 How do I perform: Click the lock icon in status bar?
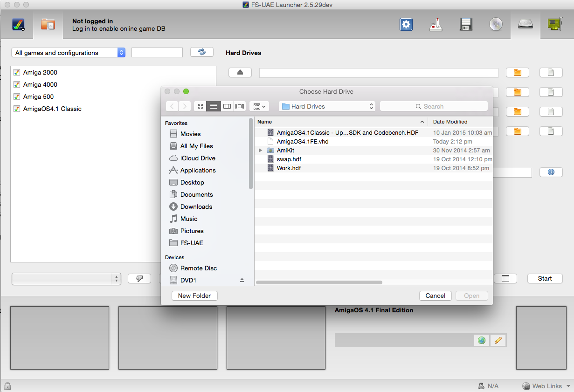coord(7,386)
